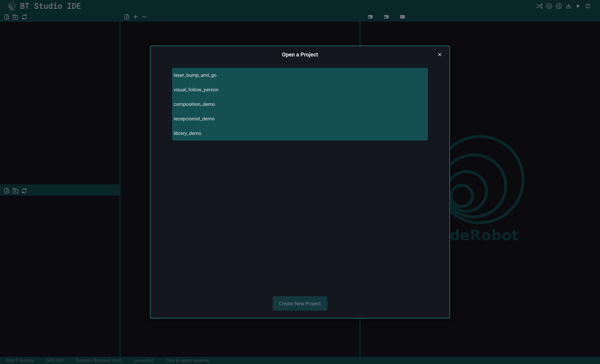Click the refresh icon in upper file panel
This screenshot has height=364, width=600.
24,17
